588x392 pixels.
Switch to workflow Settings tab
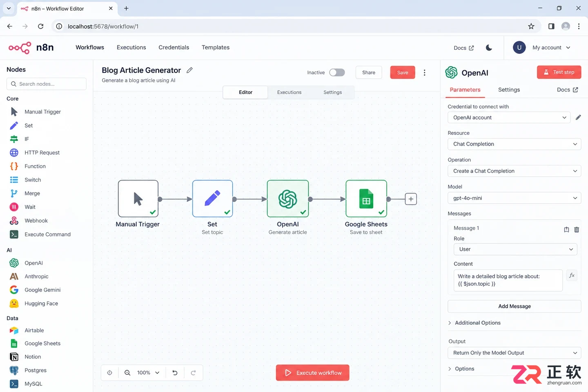point(332,92)
